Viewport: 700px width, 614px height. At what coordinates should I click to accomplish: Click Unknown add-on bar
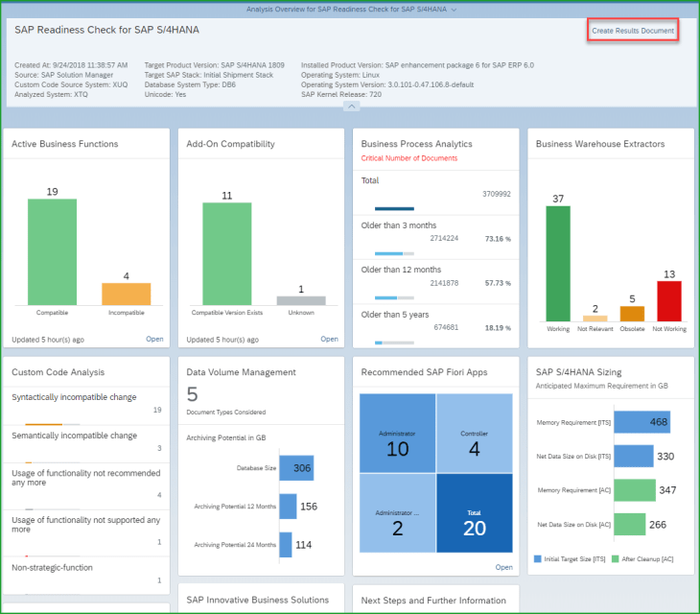(301, 300)
